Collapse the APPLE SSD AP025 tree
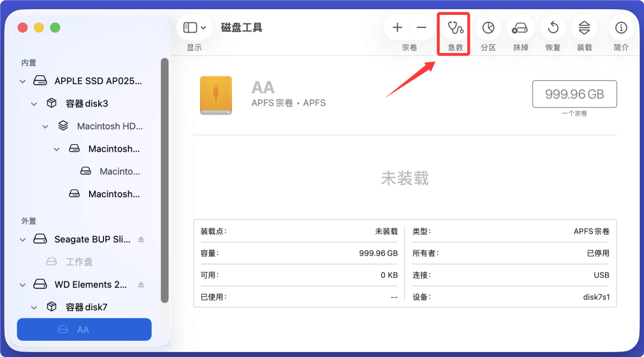 click(x=22, y=80)
